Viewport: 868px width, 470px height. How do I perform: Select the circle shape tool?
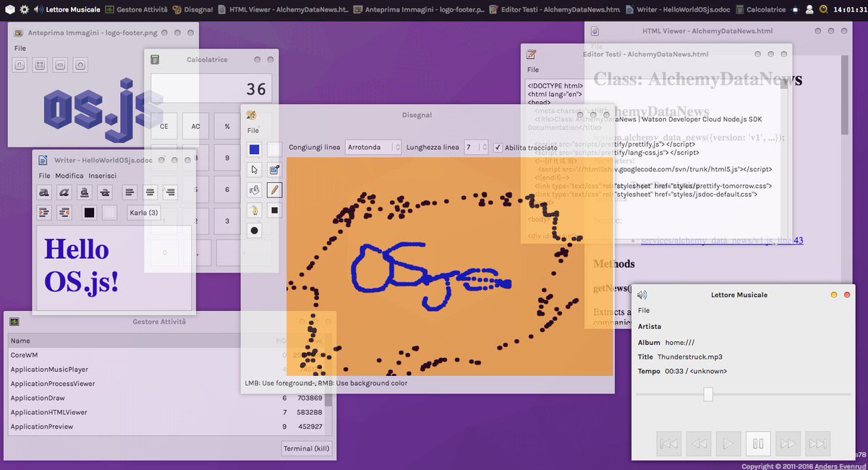pos(254,231)
